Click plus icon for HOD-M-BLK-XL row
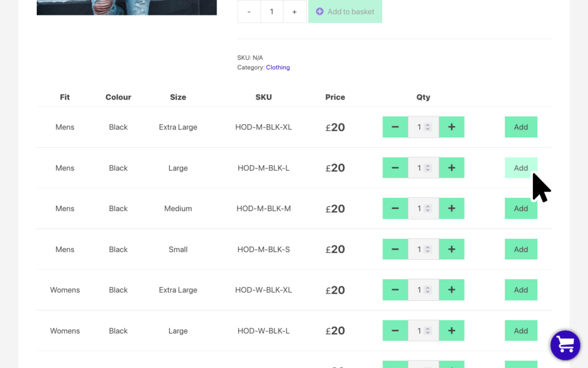588x368 pixels. tap(451, 127)
